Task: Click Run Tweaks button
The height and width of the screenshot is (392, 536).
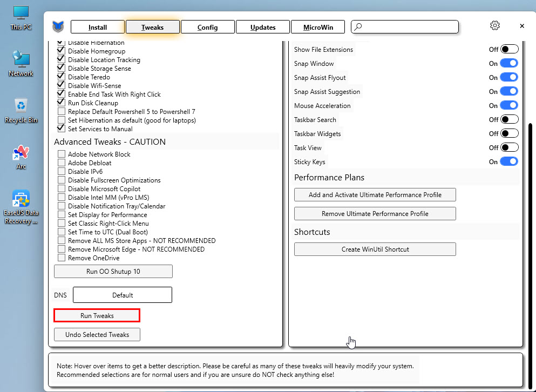Action: pyautogui.click(x=97, y=315)
